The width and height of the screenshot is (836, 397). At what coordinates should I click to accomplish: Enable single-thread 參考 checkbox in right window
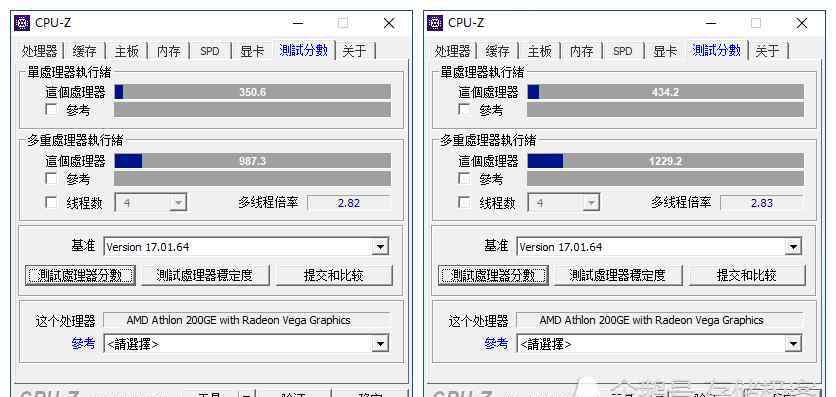(x=465, y=110)
